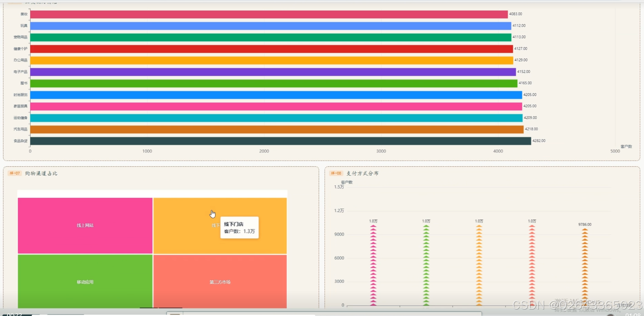
Task: Click the 2000 tick on the category chart axis
Action: click(x=264, y=151)
